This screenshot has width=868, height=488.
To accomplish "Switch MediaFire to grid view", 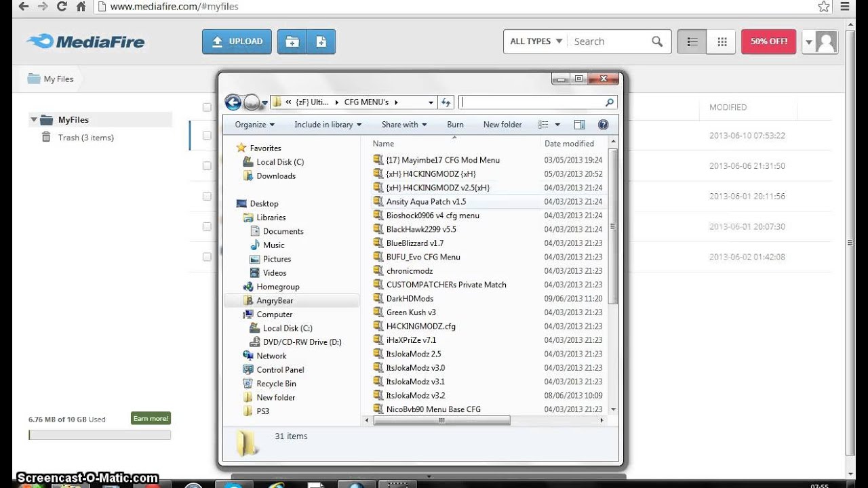I will point(722,41).
